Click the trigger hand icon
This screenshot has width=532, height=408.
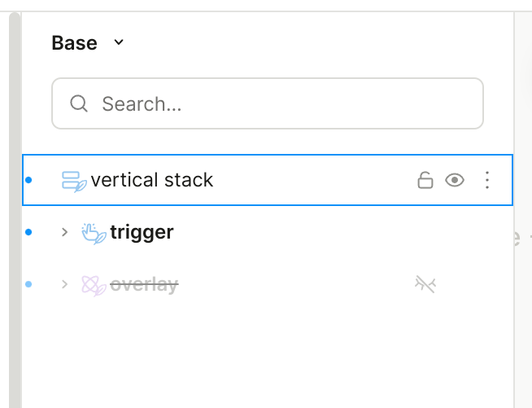94,233
